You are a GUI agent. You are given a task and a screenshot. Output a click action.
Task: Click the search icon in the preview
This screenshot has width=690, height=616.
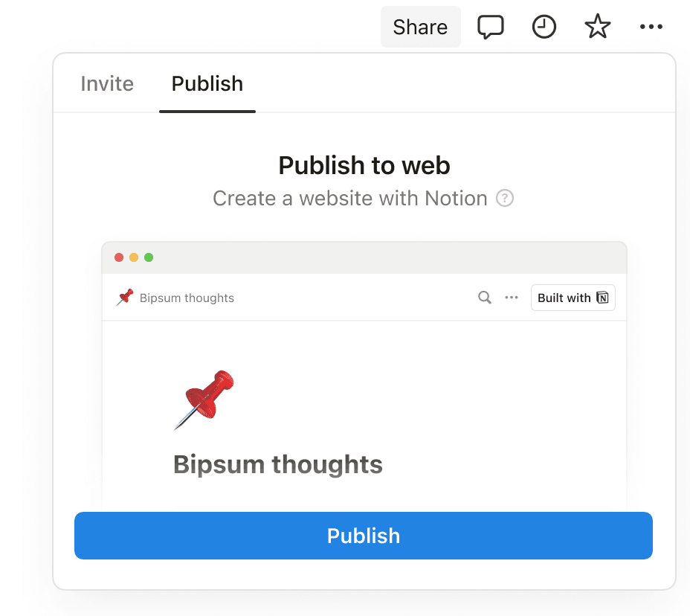tap(484, 298)
